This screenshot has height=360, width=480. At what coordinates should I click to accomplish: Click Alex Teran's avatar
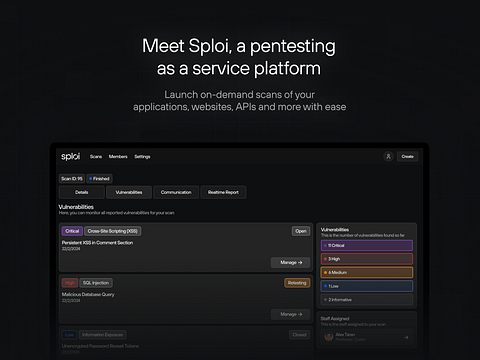point(329,337)
